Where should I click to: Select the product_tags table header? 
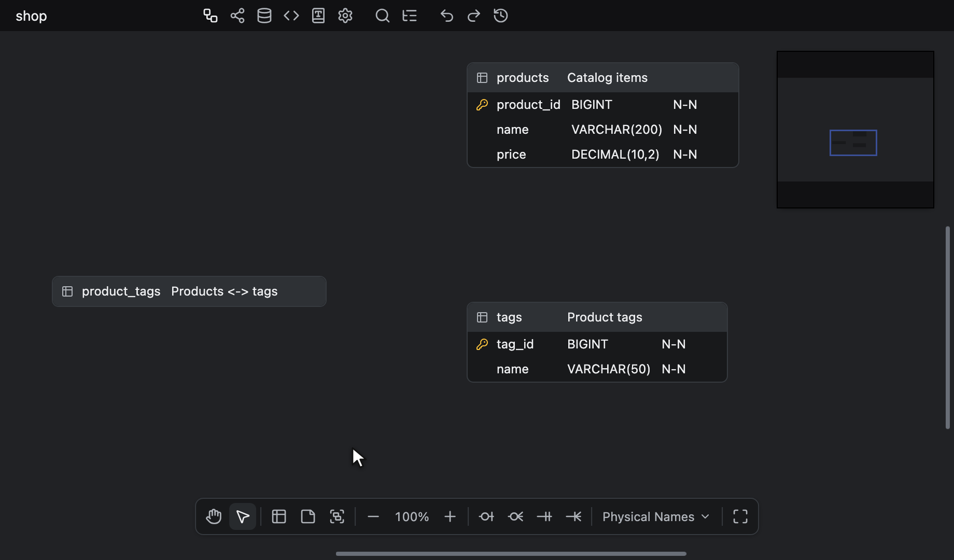(x=189, y=291)
